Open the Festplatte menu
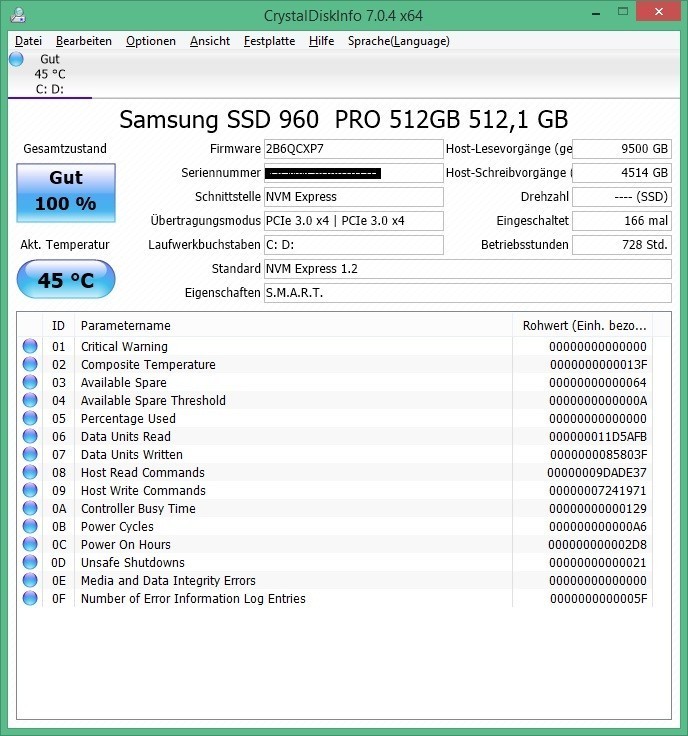This screenshot has height=736, width=688. (269, 41)
